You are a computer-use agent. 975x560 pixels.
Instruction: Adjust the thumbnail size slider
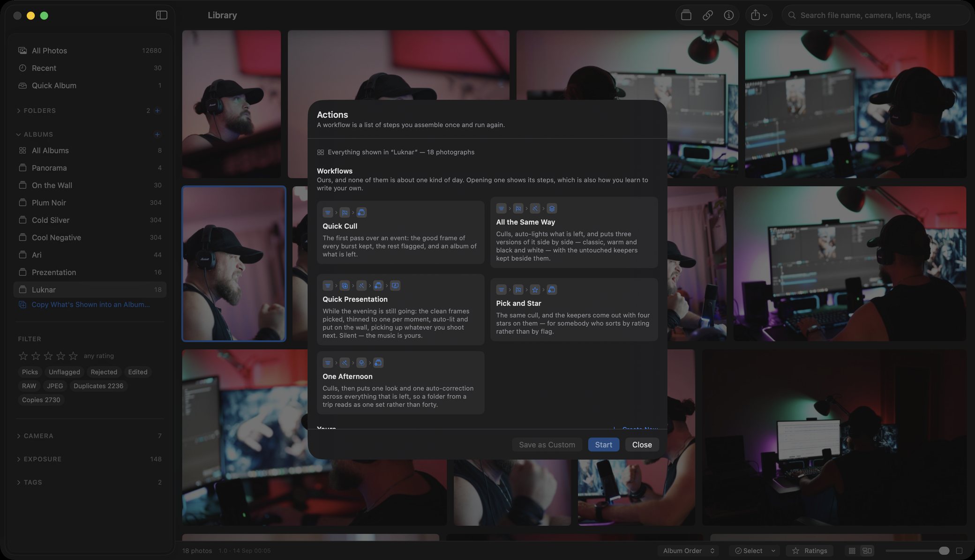pos(918,551)
